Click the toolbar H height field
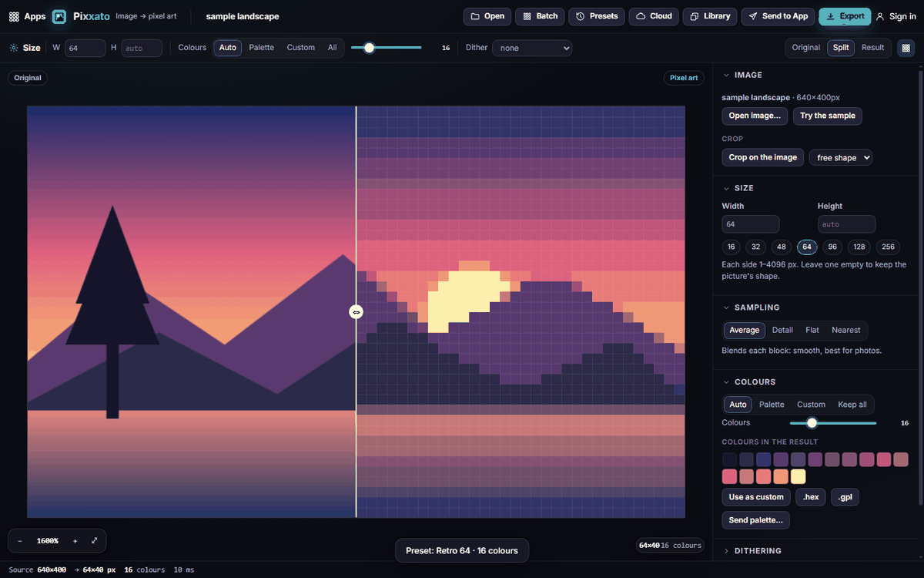This screenshot has width=924, height=578. pyautogui.click(x=142, y=48)
